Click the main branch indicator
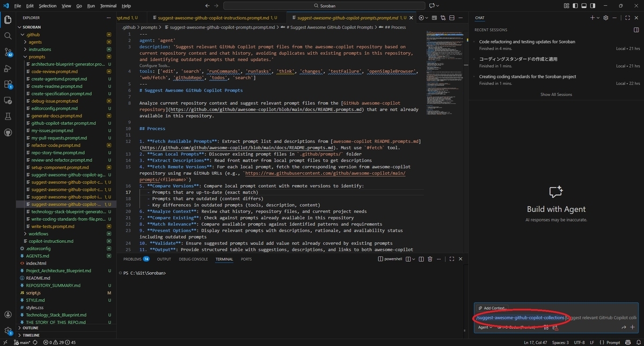Screen dimensions: 644x346 pyautogui.click(x=23, y=342)
